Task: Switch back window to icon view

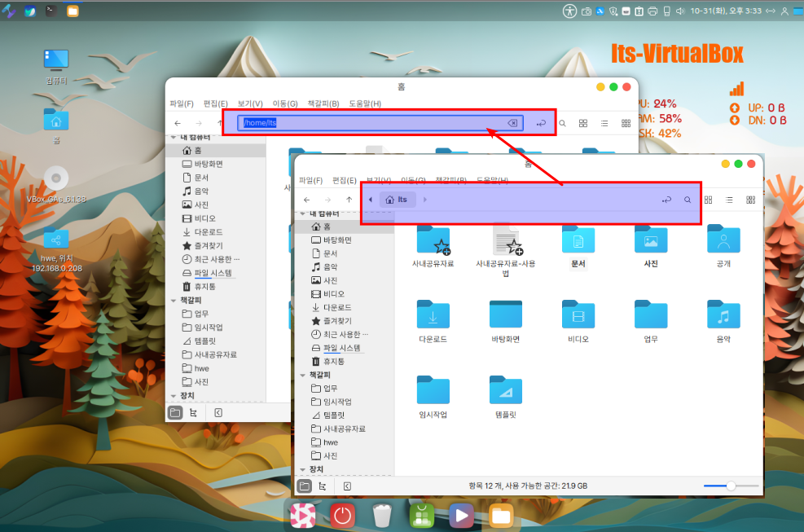Action: click(583, 123)
